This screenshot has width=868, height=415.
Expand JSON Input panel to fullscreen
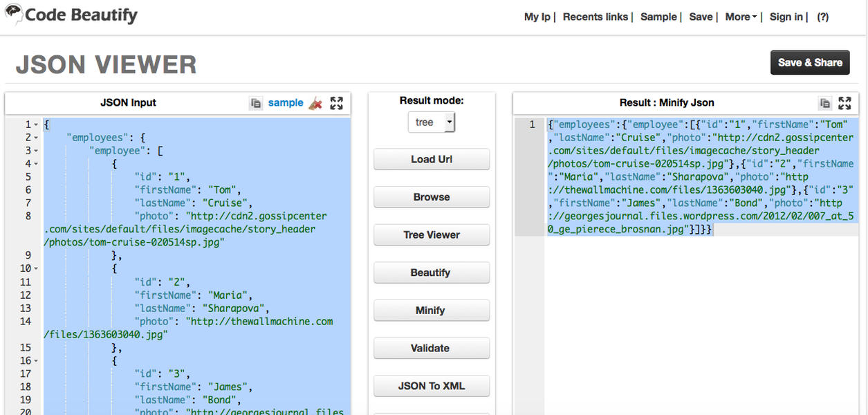[337, 103]
